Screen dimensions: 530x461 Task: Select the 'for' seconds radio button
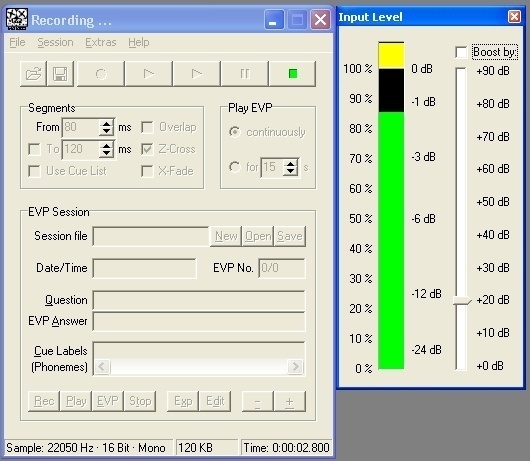(x=235, y=167)
